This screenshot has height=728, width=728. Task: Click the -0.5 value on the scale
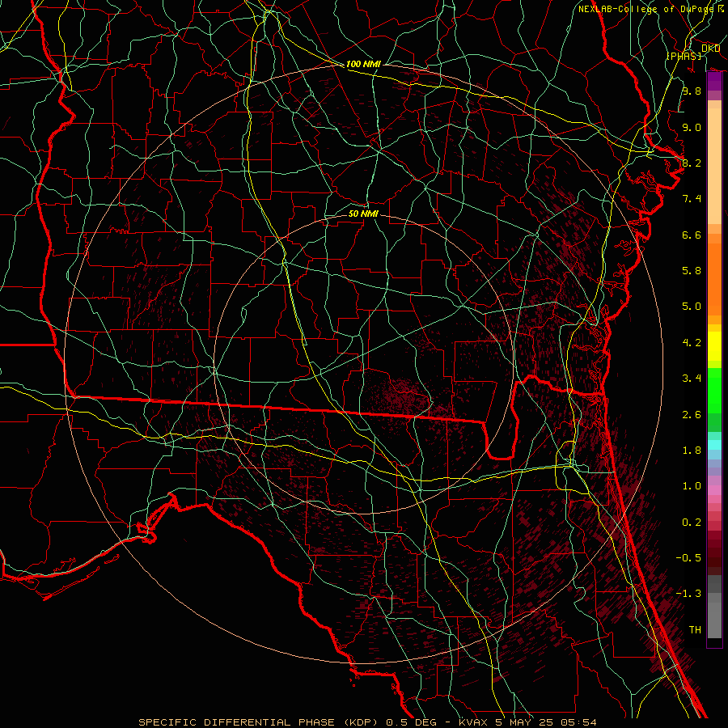pyautogui.click(x=688, y=558)
